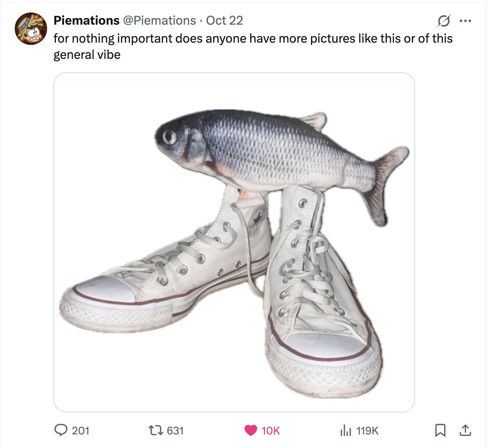The image size is (488, 448).
Task: Click the 10K likes count
Action: tap(270, 430)
